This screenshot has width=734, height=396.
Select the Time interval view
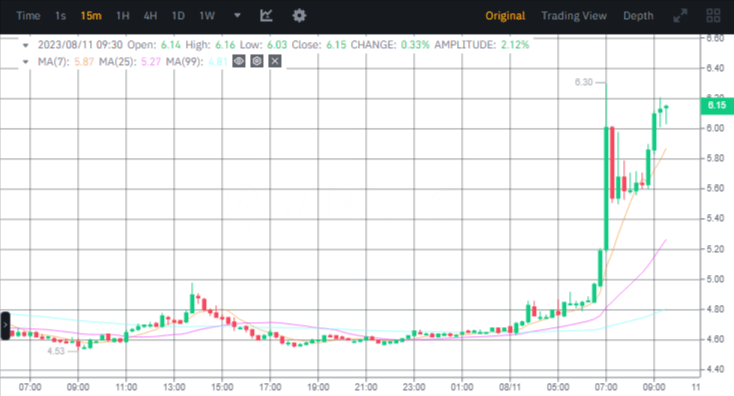pyautogui.click(x=28, y=16)
